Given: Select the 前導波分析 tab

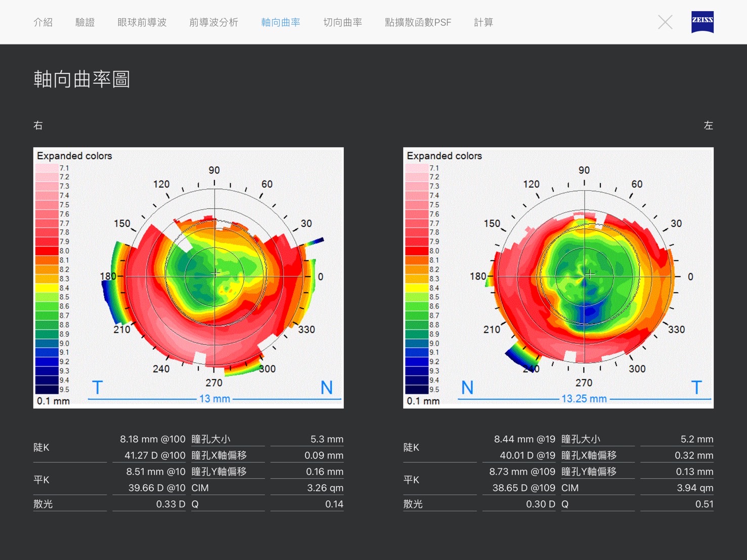Looking at the screenshot, I should pyautogui.click(x=213, y=22).
